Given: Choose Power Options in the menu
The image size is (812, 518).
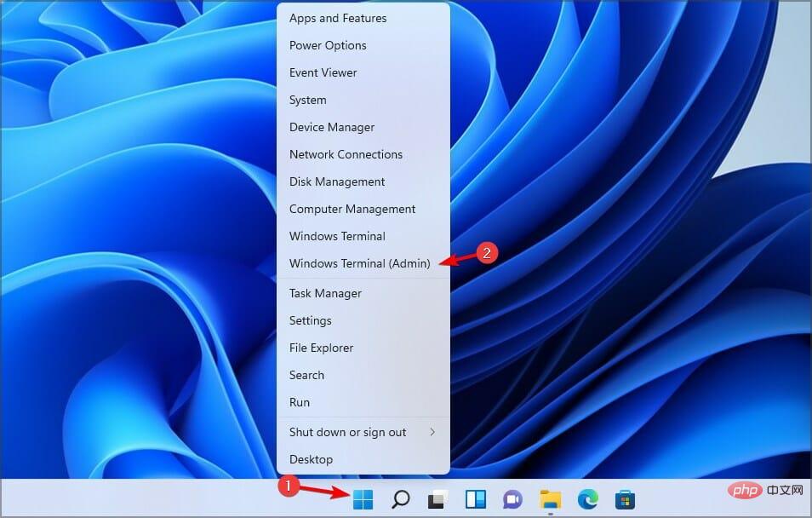Looking at the screenshot, I should click(363, 46).
